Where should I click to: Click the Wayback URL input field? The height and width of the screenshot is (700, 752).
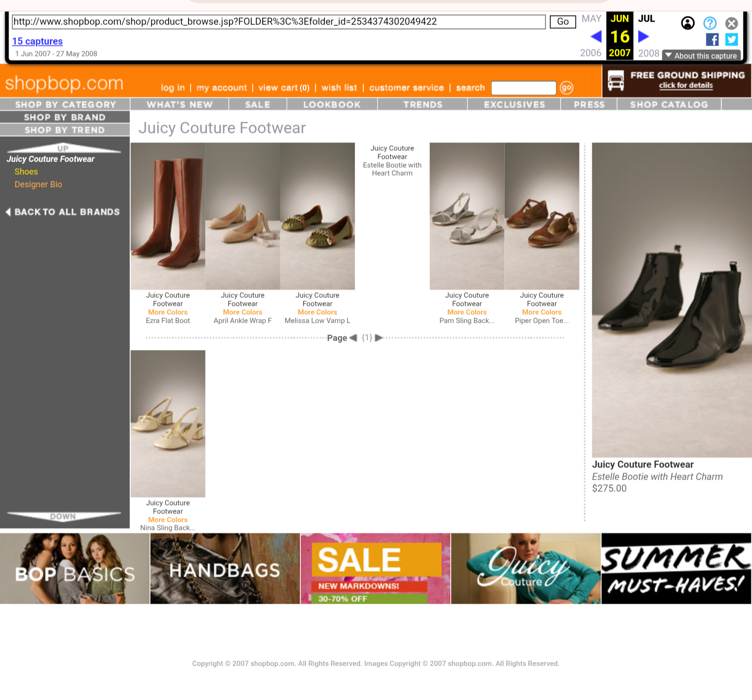[x=279, y=22]
